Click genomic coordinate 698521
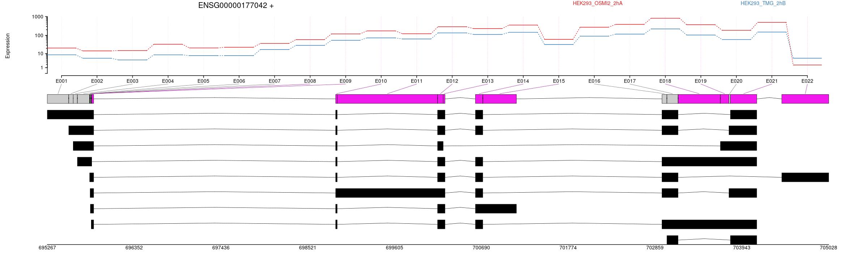868x253 pixels. coord(308,248)
